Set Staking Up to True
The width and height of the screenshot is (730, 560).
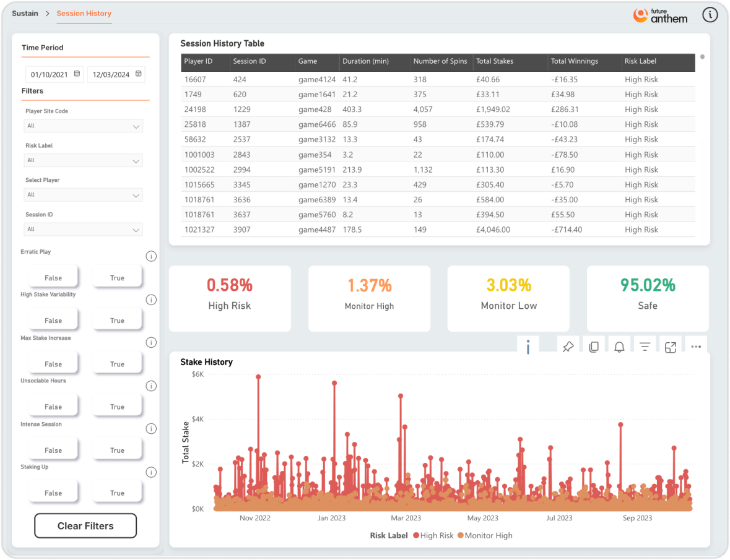(117, 493)
